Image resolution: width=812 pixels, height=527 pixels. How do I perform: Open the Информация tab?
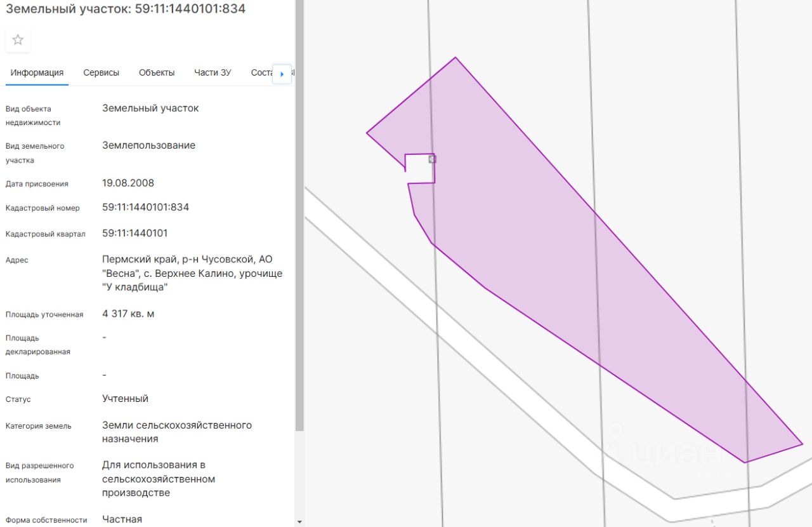click(x=37, y=72)
